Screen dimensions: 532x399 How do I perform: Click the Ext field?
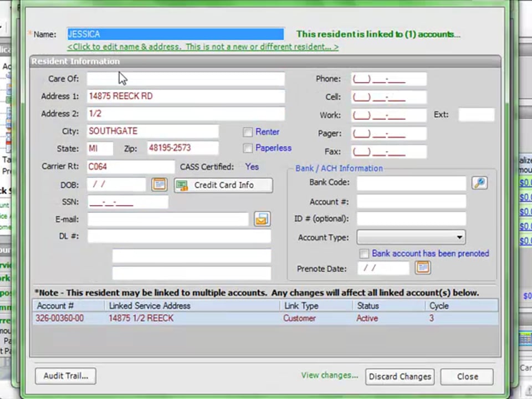click(477, 115)
